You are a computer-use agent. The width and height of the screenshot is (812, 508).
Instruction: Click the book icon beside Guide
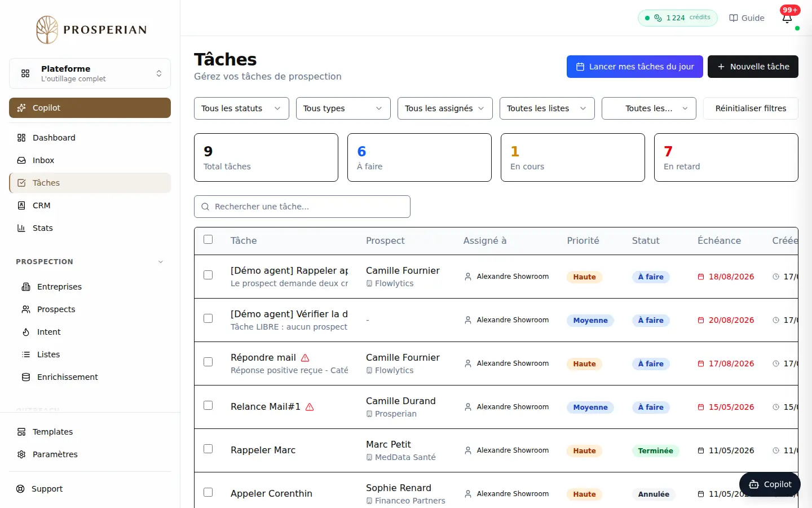point(734,18)
